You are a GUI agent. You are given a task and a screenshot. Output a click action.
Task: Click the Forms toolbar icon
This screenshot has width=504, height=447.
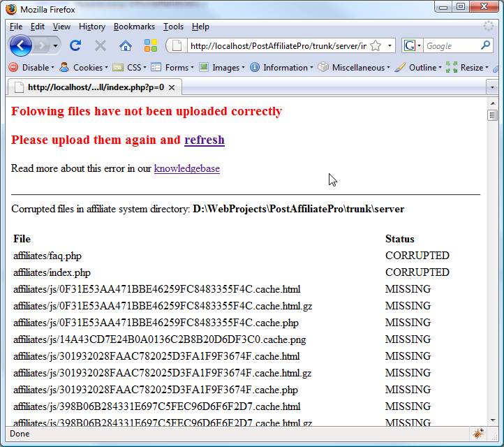[x=156, y=67]
